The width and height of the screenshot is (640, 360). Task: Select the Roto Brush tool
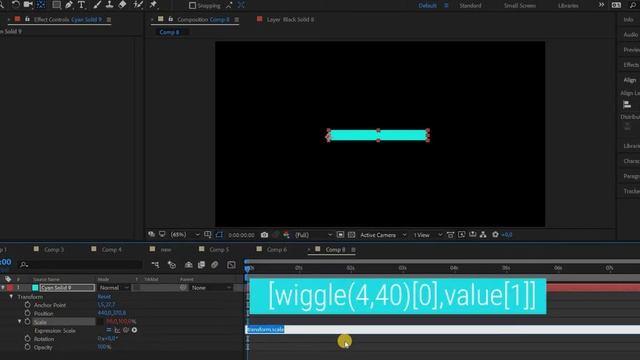(138, 5)
